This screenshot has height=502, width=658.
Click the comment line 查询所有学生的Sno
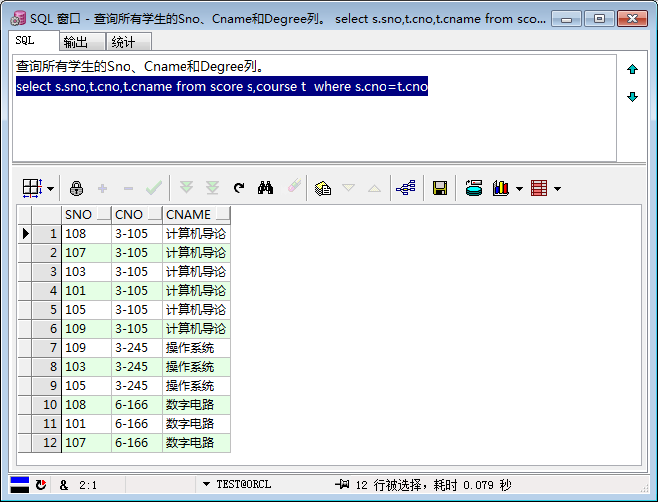click(140, 66)
